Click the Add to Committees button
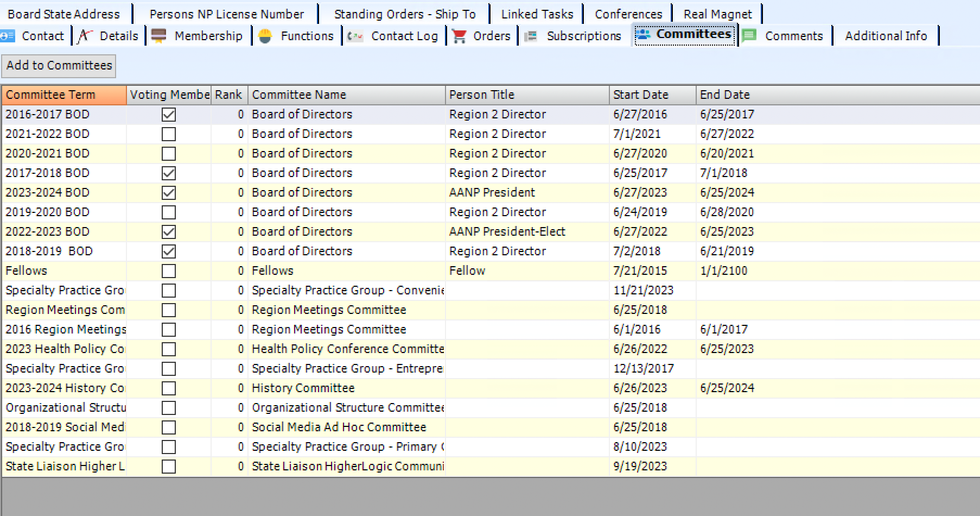The height and width of the screenshot is (516, 980). 59,66
